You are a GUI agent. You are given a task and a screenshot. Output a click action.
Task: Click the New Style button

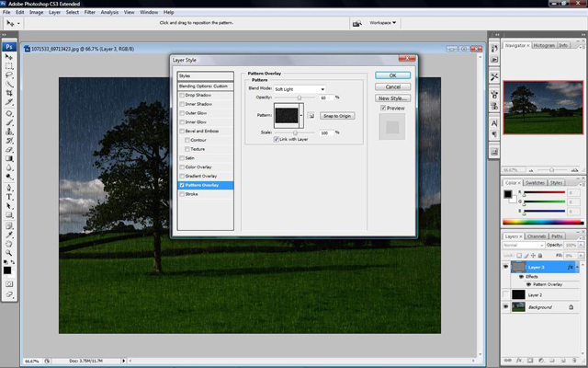tap(392, 98)
